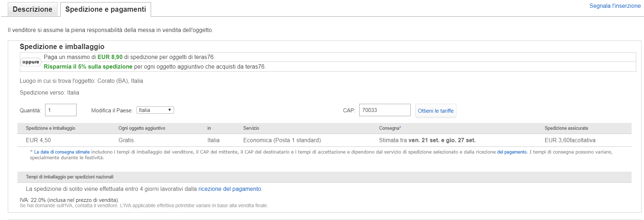Follow the del pagamento footnote link
The height and width of the screenshot is (220, 644).
512,152
